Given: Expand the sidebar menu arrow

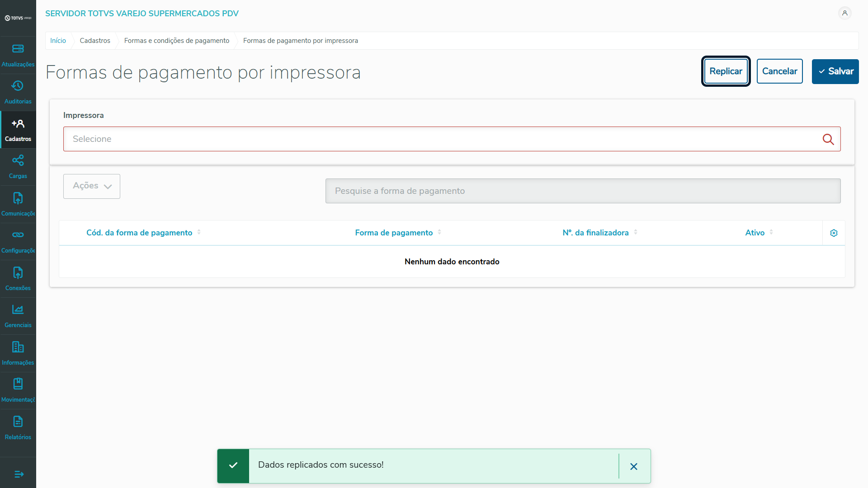Looking at the screenshot, I should [19, 474].
